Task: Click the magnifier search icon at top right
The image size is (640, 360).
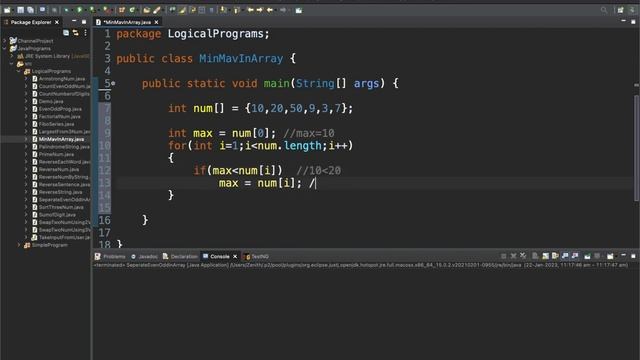Action: (604, 10)
